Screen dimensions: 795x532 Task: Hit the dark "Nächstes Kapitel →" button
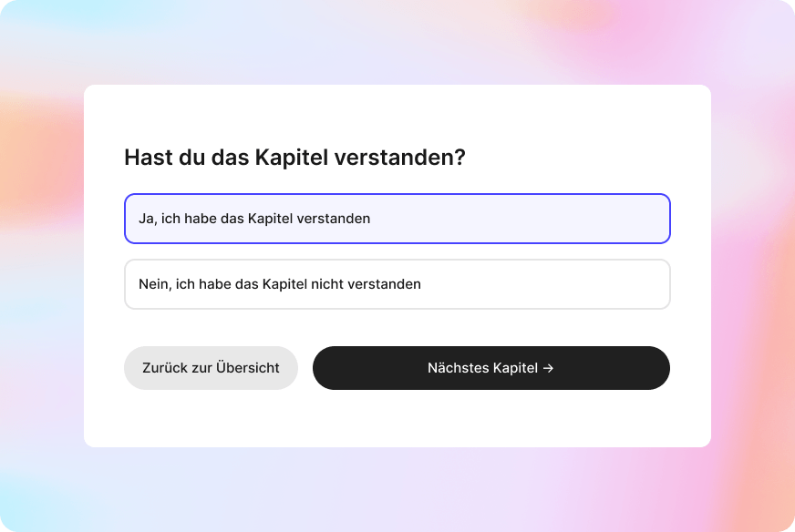pos(490,368)
